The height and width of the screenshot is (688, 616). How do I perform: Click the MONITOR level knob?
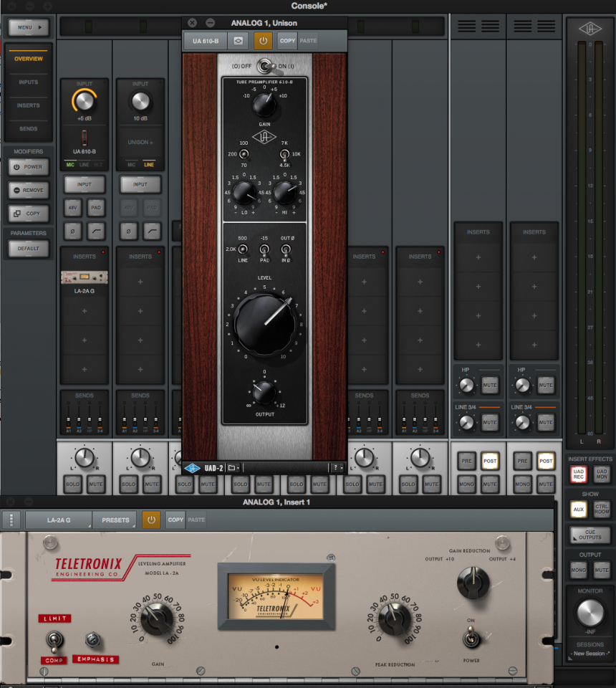point(590,613)
